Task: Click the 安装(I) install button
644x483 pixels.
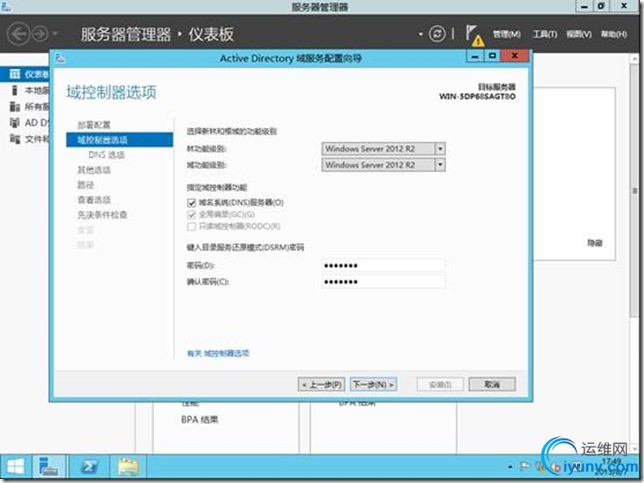Action: 440,384
